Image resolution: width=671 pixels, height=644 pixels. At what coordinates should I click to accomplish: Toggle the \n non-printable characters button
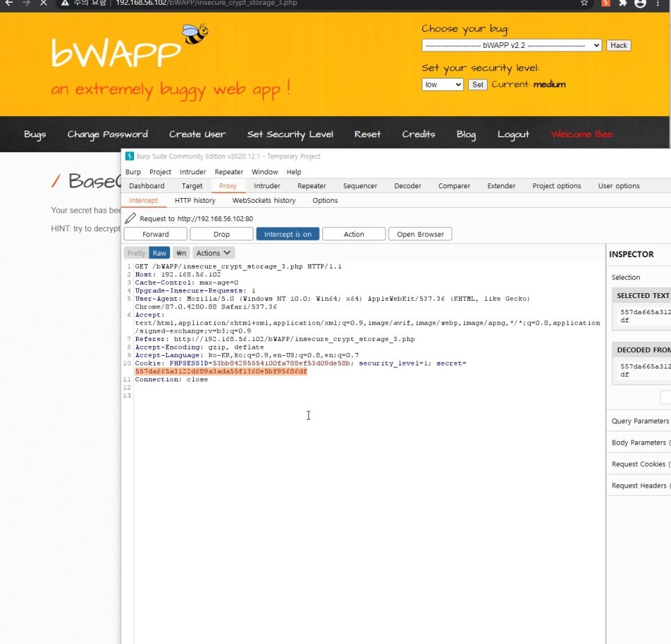[181, 253]
